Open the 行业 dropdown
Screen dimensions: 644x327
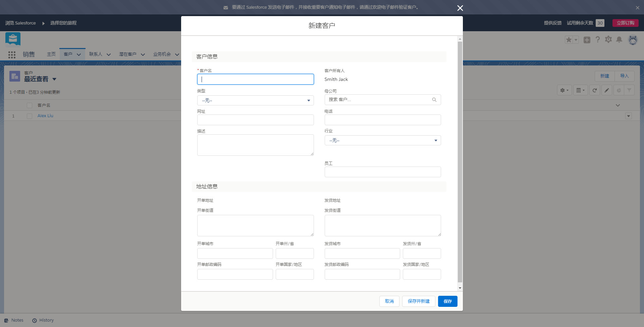(383, 140)
